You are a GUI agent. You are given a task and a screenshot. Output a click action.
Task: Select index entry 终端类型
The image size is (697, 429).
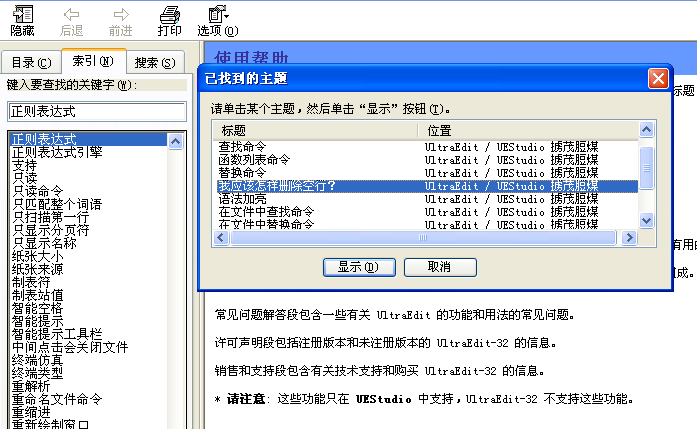(37, 373)
